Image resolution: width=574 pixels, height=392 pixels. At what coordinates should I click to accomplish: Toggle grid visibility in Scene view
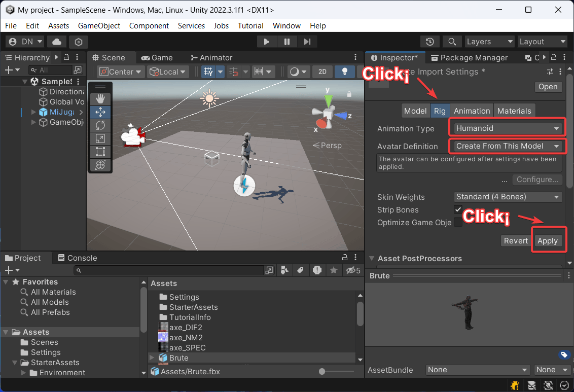point(208,72)
